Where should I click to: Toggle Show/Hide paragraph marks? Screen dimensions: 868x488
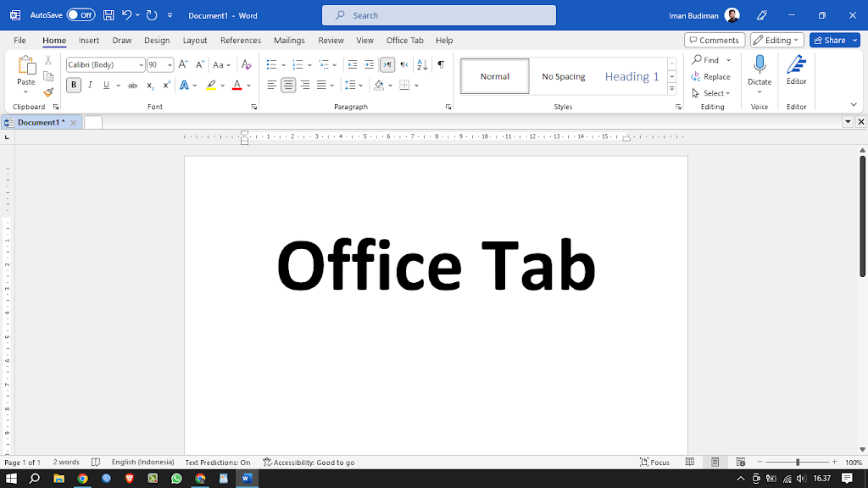click(441, 64)
